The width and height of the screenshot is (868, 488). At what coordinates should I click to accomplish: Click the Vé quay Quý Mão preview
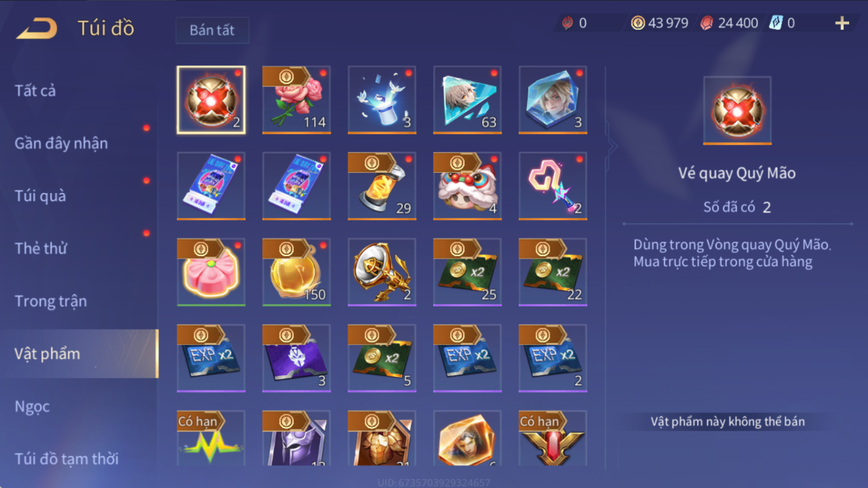[737, 111]
